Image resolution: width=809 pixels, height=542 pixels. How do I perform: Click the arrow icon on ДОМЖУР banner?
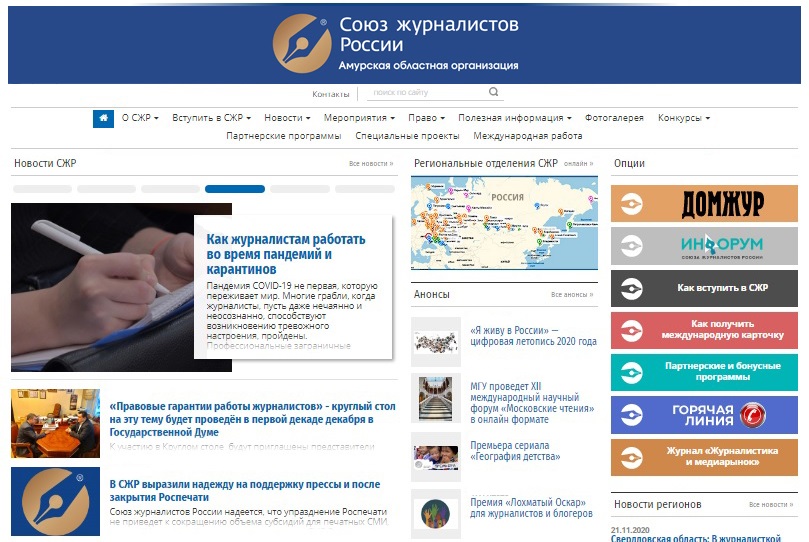pos(632,204)
